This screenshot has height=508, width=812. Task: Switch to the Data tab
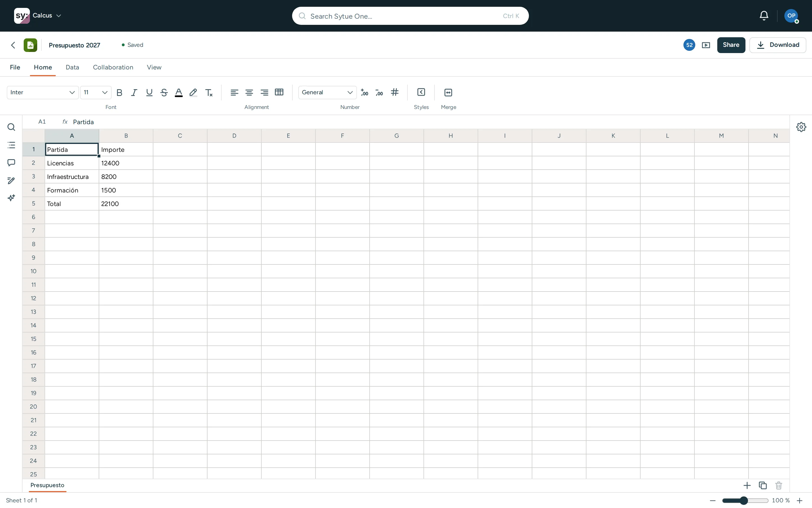coord(72,67)
